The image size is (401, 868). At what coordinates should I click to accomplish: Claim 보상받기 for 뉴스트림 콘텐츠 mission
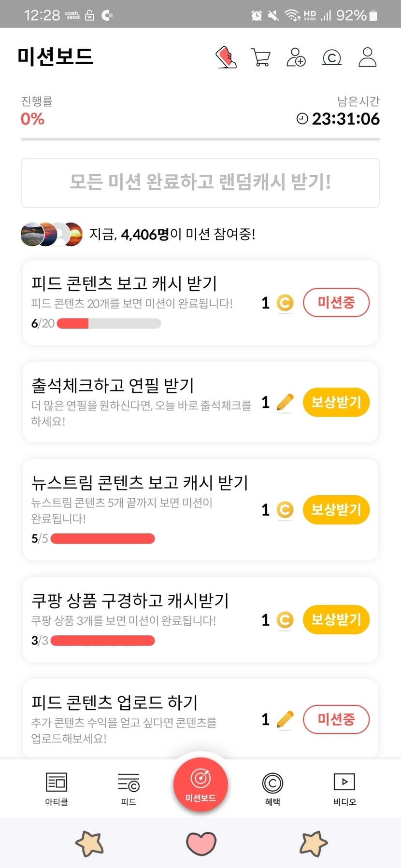[336, 510]
